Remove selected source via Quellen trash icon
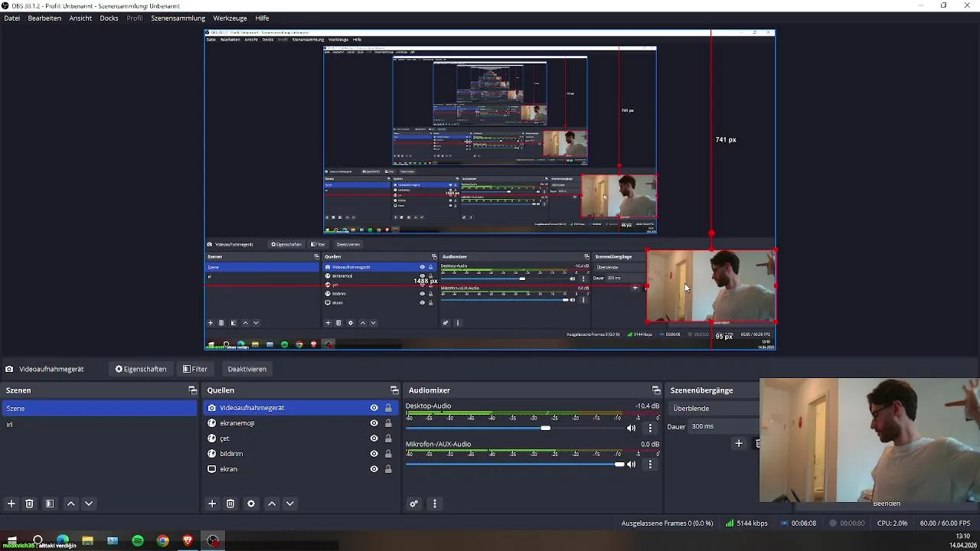This screenshot has height=551, width=980. 230,504
